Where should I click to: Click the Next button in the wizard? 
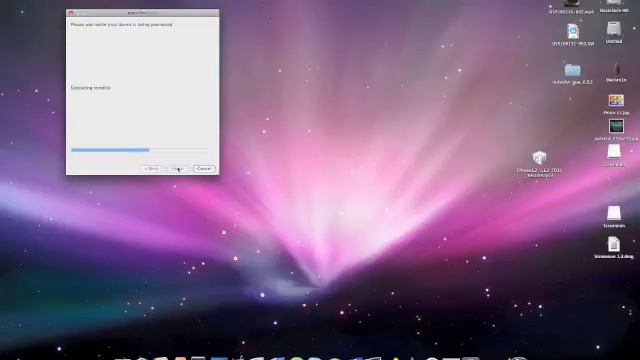pos(178,169)
